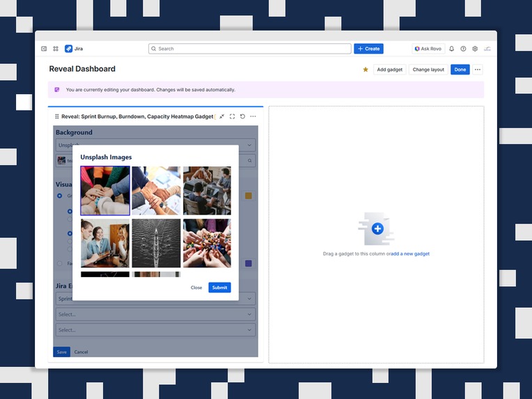The image size is (532, 399).
Task: Select the bottom radio button in Visualization
Action: point(60,263)
